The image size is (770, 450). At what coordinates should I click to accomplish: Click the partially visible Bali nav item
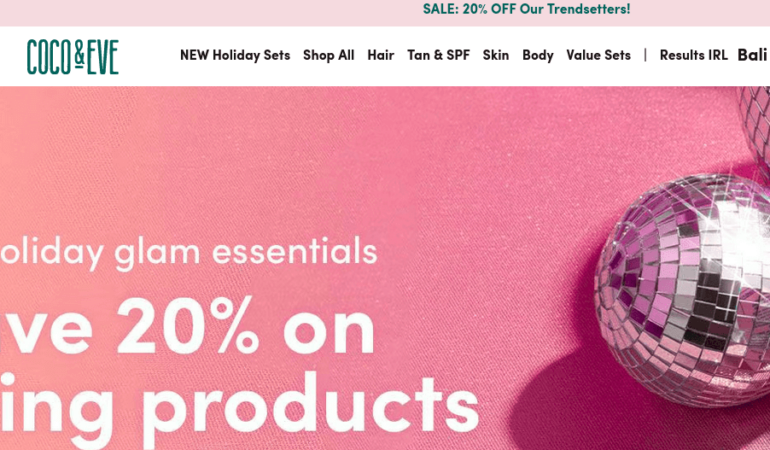point(752,55)
